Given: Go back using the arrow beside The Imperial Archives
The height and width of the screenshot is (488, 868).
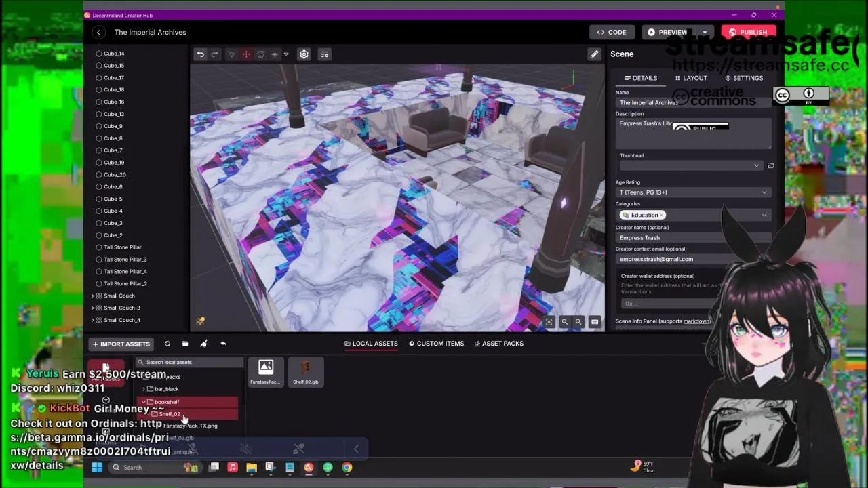Looking at the screenshot, I should (x=98, y=32).
